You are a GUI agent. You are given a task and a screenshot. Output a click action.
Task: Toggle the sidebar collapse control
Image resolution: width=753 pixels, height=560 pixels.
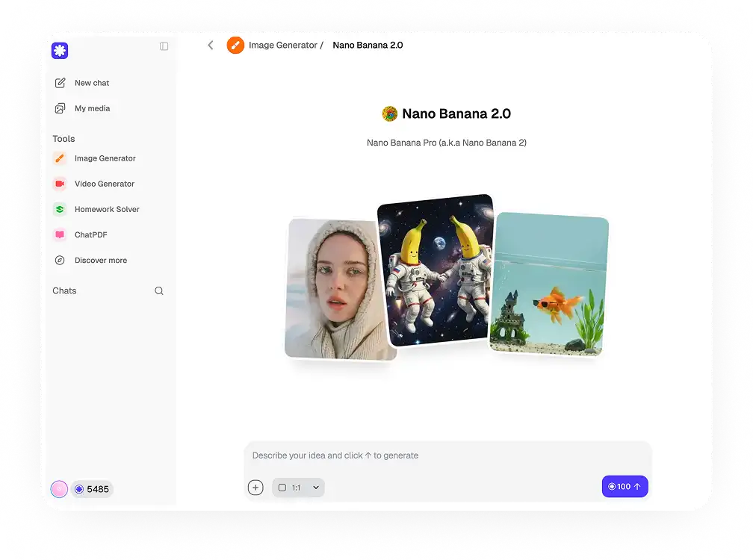(x=164, y=46)
